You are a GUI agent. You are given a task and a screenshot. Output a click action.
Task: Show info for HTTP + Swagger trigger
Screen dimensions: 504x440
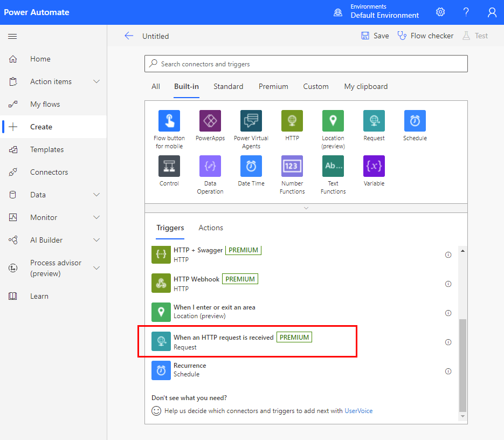coord(448,255)
